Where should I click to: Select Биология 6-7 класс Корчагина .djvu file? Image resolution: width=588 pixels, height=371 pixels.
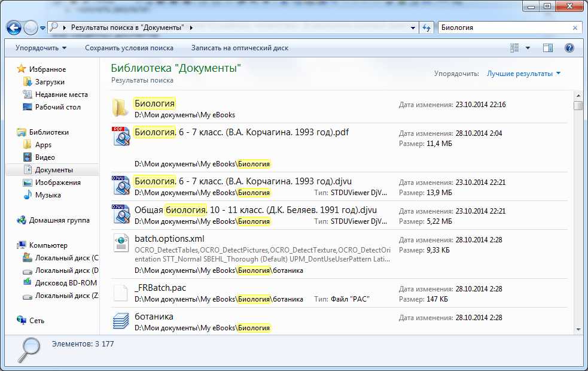(x=243, y=181)
